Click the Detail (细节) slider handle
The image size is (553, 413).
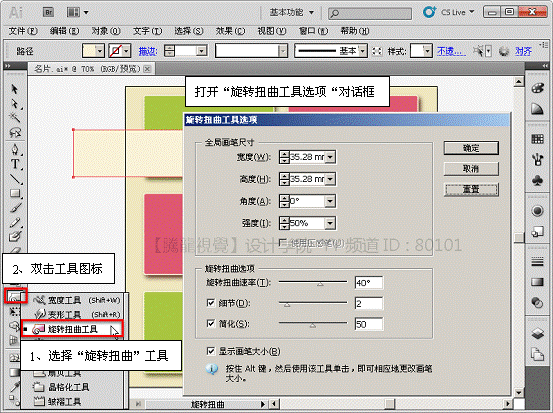[287, 304]
